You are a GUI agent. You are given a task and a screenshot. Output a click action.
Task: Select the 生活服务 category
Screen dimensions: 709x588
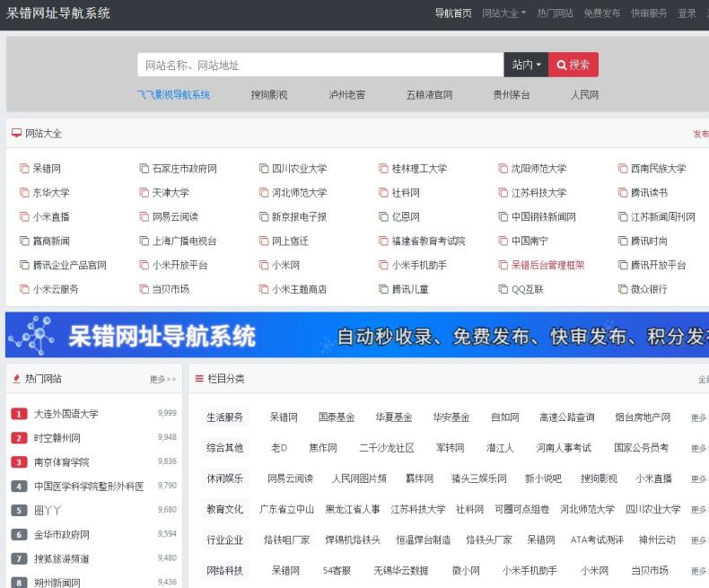click(x=224, y=417)
